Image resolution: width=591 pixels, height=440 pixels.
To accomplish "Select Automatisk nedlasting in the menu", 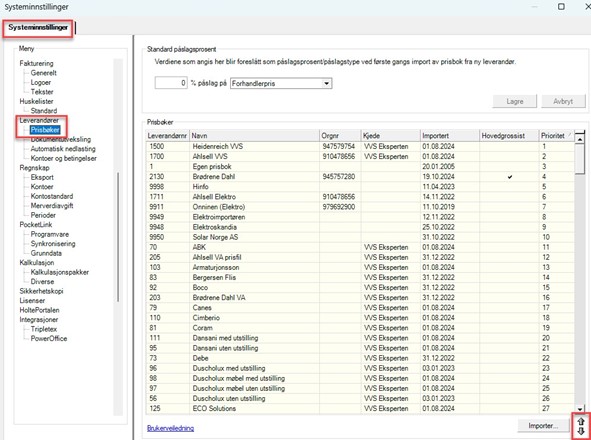I will 63,149.
